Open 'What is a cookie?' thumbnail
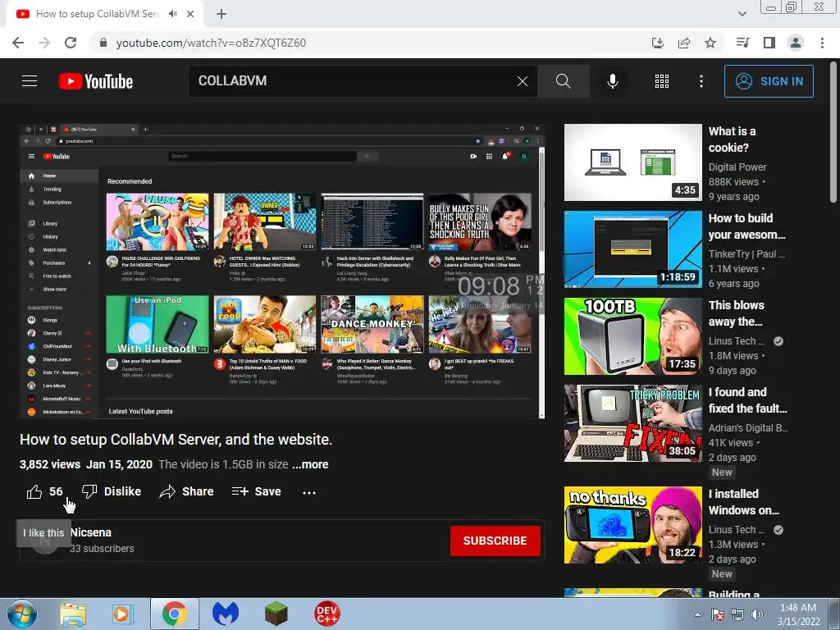This screenshot has height=630, width=840. (632, 162)
